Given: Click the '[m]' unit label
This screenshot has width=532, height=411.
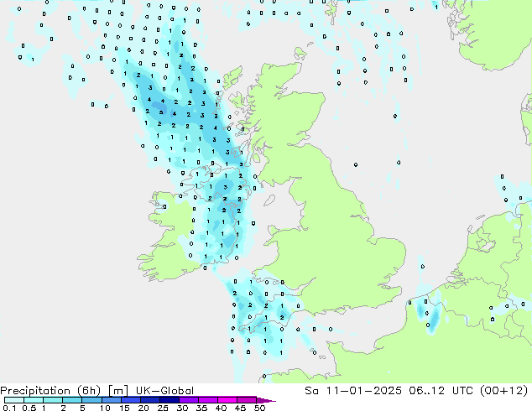Looking at the screenshot, I should point(117,391).
